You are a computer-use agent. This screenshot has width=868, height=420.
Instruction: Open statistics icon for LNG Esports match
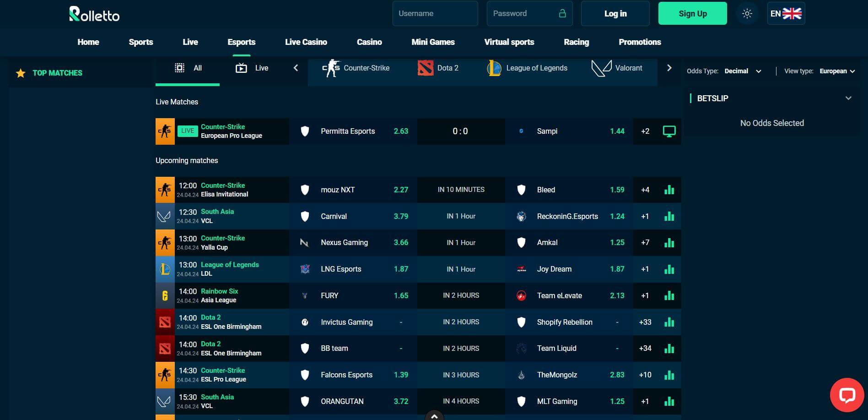pyautogui.click(x=669, y=269)
